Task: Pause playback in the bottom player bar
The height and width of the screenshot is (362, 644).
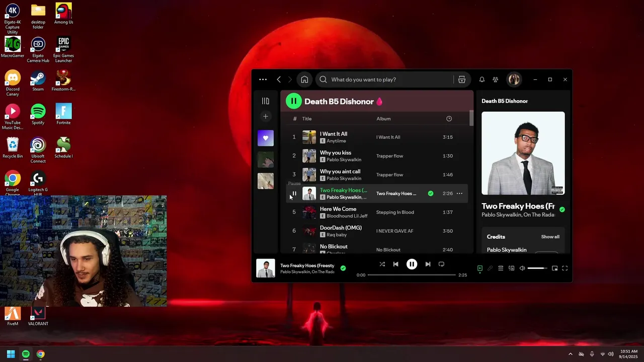Action: pos(412,264)
